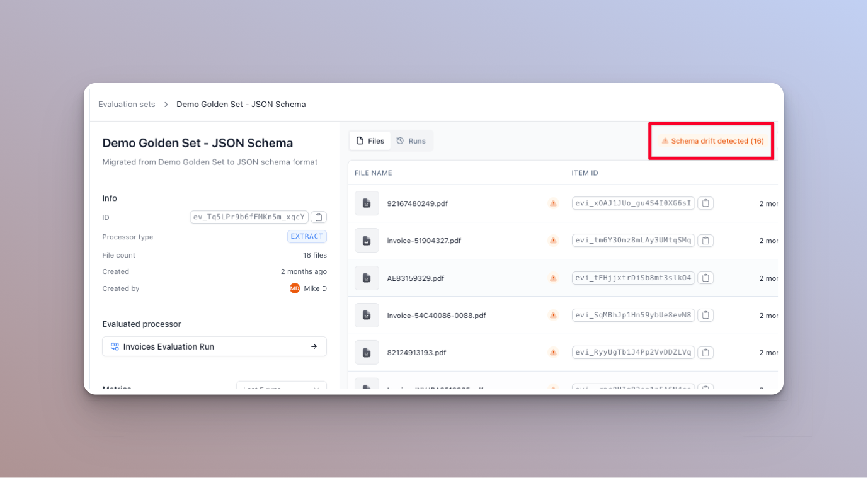Select the item ID evi_RyyUgTb1J4Pp2VvDDZLVq

pos(634,352)
